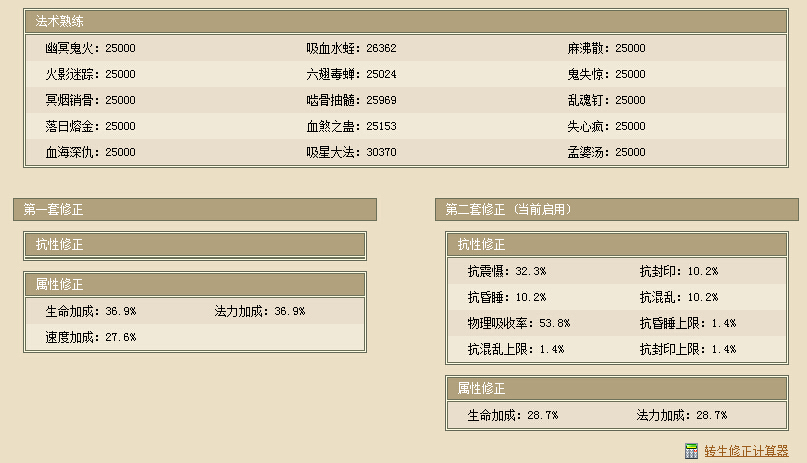Select the 孟婆汤 25000 entry
The width and height of the screenshot is (807, 463).
click(x=606, y=152)
